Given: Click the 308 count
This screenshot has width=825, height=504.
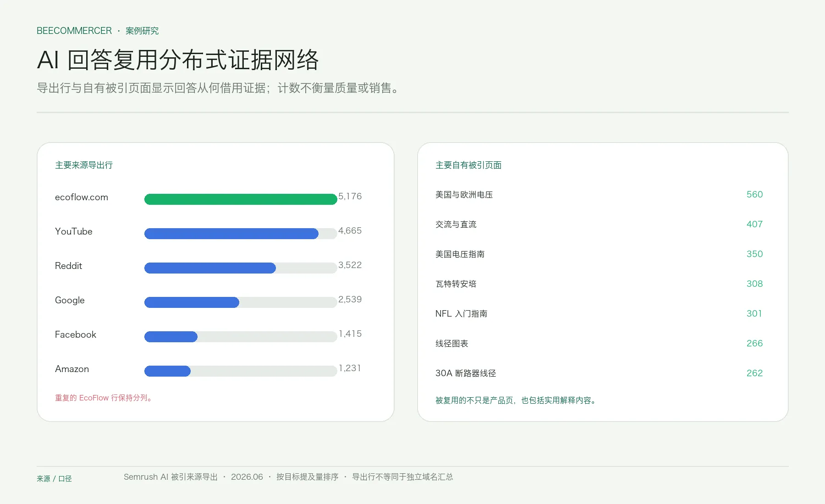Looking at the screenshot, I should [754, 284].
